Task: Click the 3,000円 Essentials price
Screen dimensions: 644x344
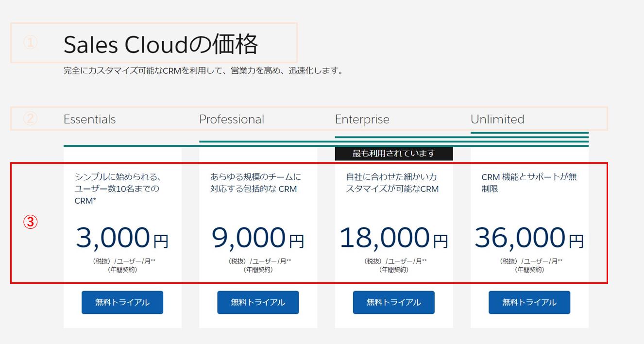Action: tap(122, 237)
